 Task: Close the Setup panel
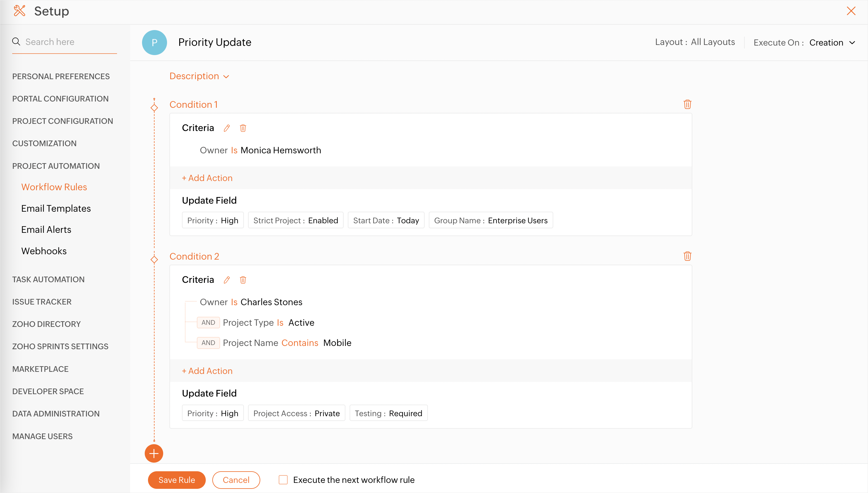pos(851,11)
